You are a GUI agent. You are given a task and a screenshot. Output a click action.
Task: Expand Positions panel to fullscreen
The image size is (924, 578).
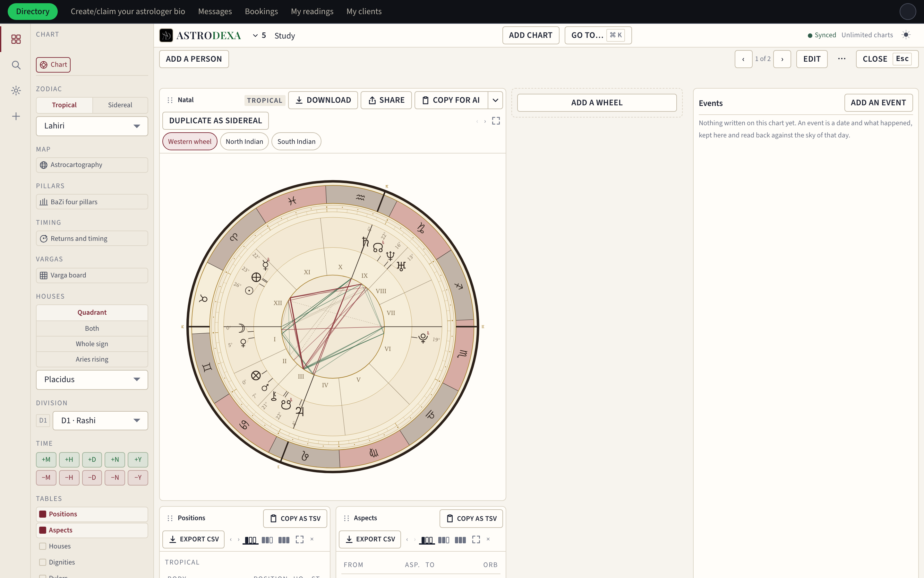tap(300, 539)
